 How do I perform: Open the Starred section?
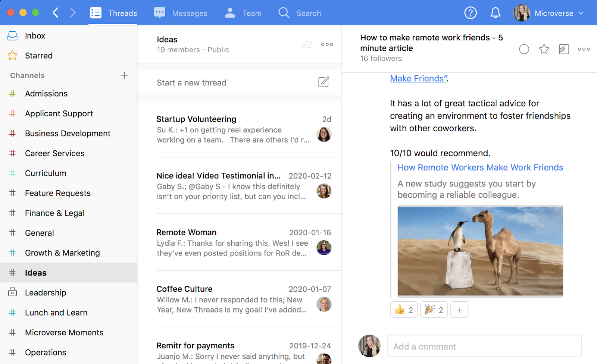tap(69, 56)
